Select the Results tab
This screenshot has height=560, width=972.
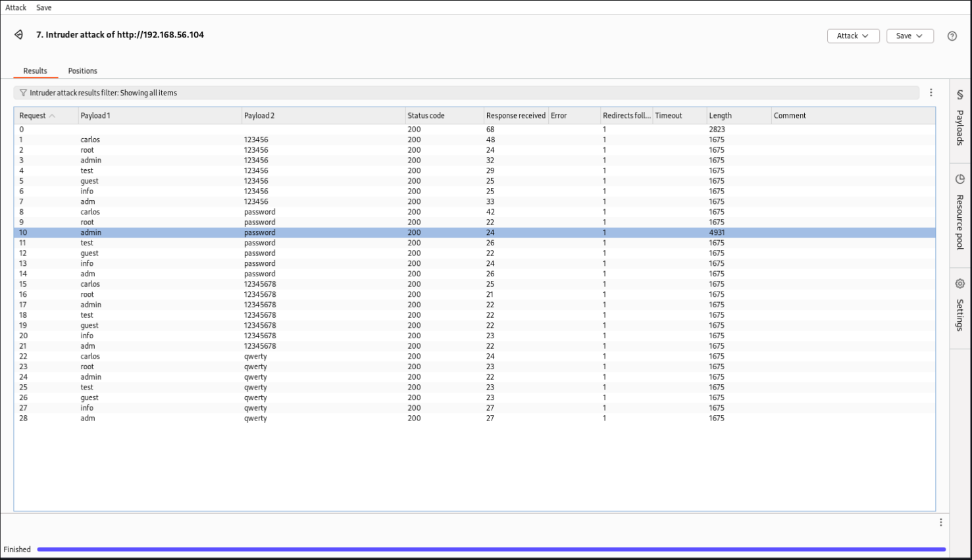[x=35, y=71]
